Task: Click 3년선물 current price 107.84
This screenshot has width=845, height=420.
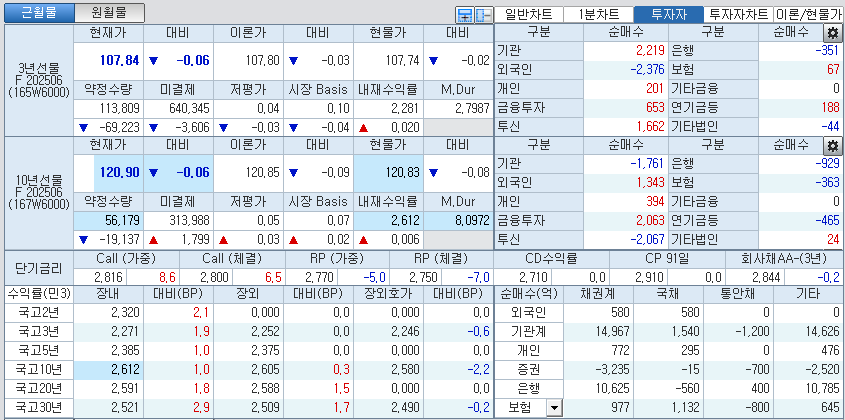Action: (119, 60)
